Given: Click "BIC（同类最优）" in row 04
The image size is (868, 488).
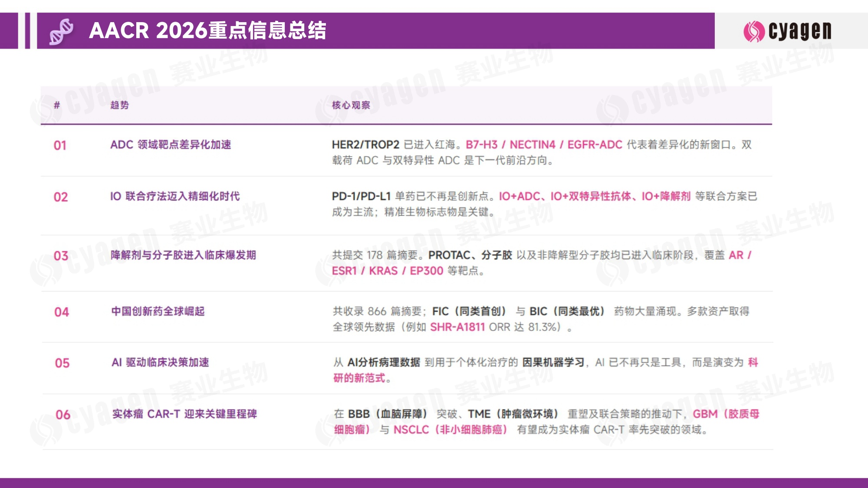Looking at the screenshot, I should click(568, 311).
